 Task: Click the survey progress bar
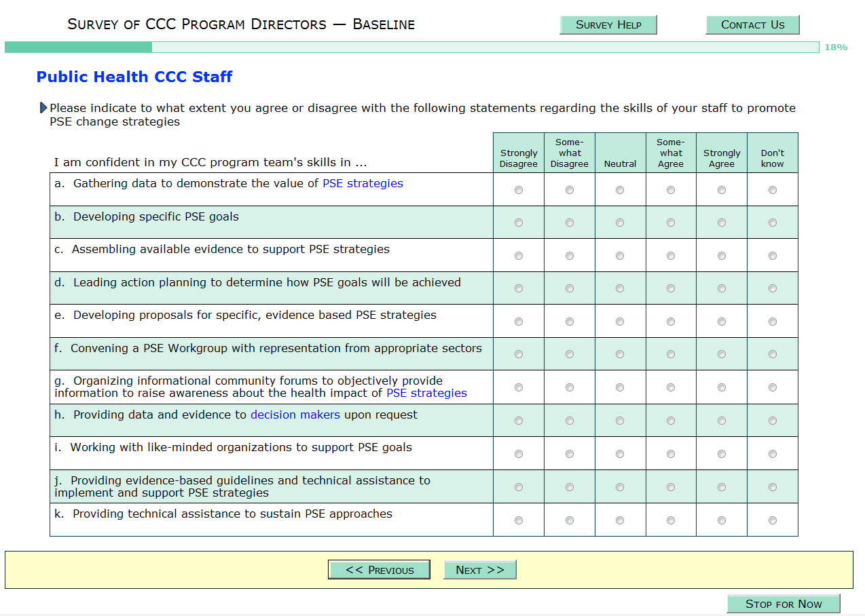411,47
